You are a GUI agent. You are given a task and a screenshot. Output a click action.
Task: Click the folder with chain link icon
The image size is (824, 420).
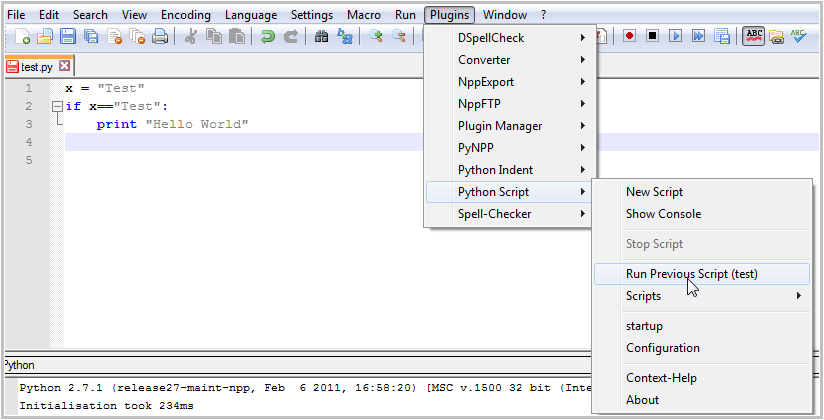point(776,36)
